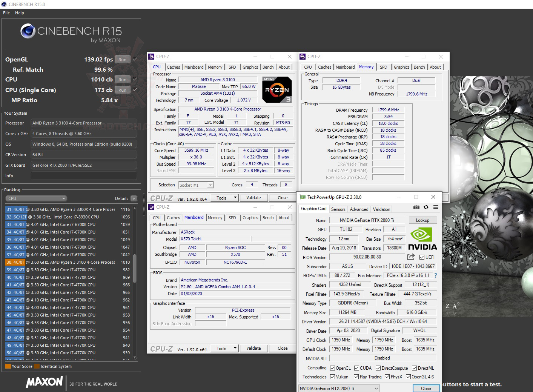This screenshot has height=392, width=533.
Task: Click the GPU-Z screenshot camera icon
Action: 416,207
